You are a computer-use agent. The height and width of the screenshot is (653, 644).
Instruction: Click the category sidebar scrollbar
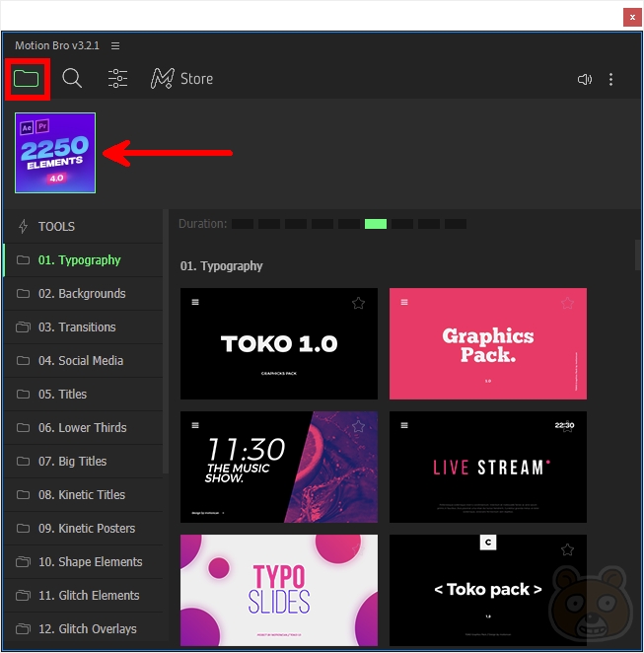point(166,341)
